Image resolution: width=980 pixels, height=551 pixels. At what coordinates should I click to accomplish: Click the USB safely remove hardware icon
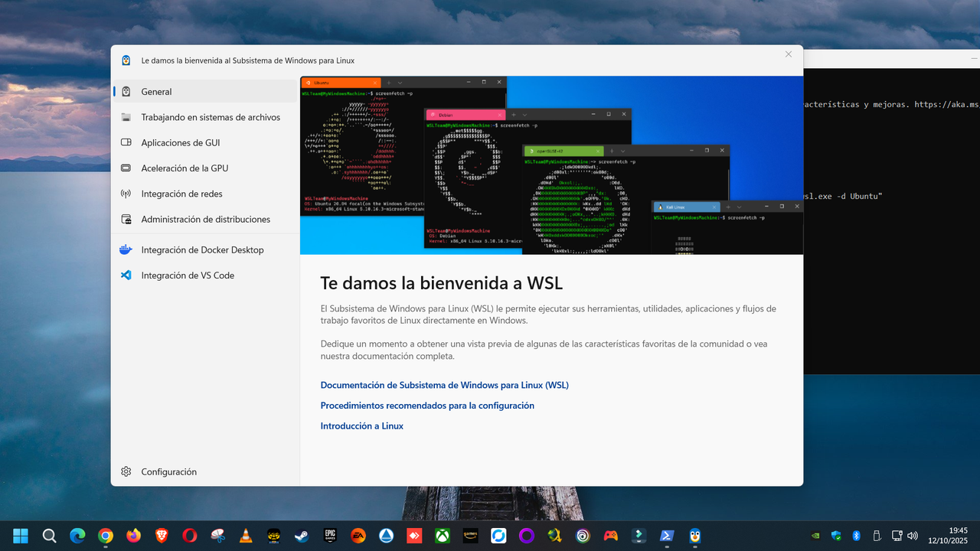click(877, 536)
